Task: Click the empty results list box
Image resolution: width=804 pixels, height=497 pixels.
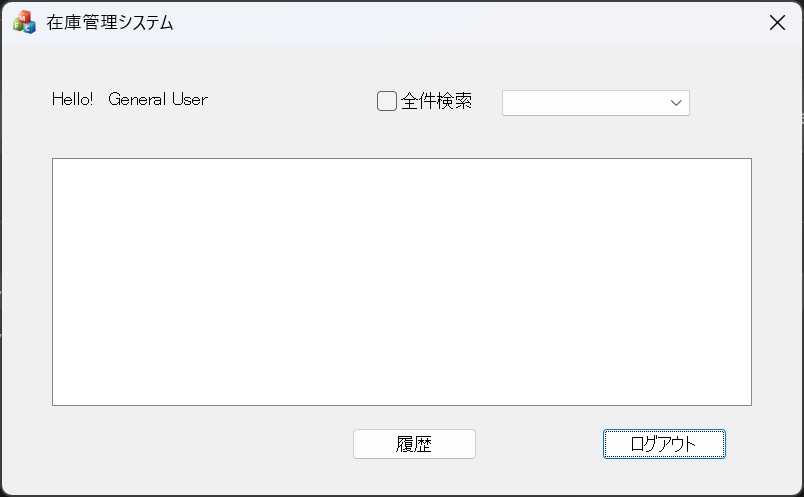Action: (x=401, y=281)
